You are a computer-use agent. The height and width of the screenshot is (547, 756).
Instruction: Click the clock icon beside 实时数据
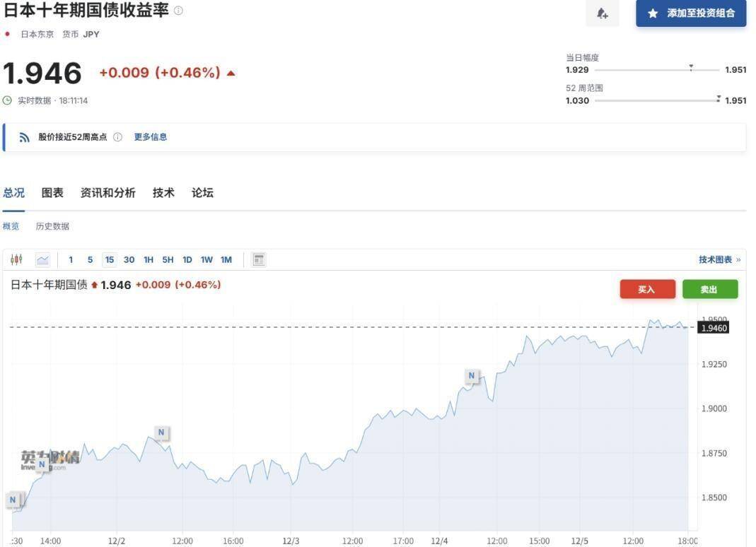click(7, 101)
